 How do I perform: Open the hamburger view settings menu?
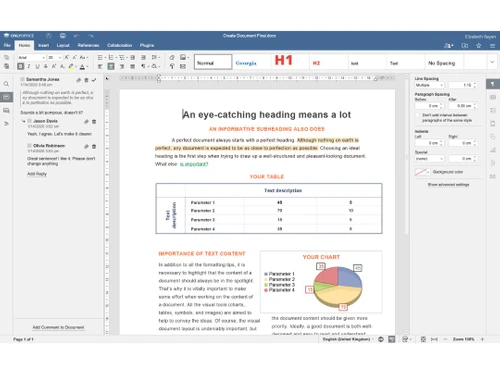(x=492, y=46)
